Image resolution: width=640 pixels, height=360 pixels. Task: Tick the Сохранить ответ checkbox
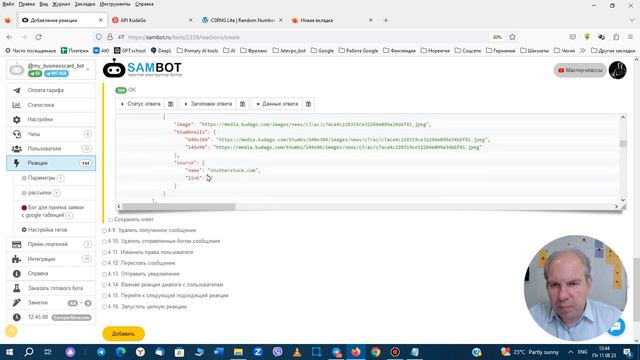[x=111, y=220]
